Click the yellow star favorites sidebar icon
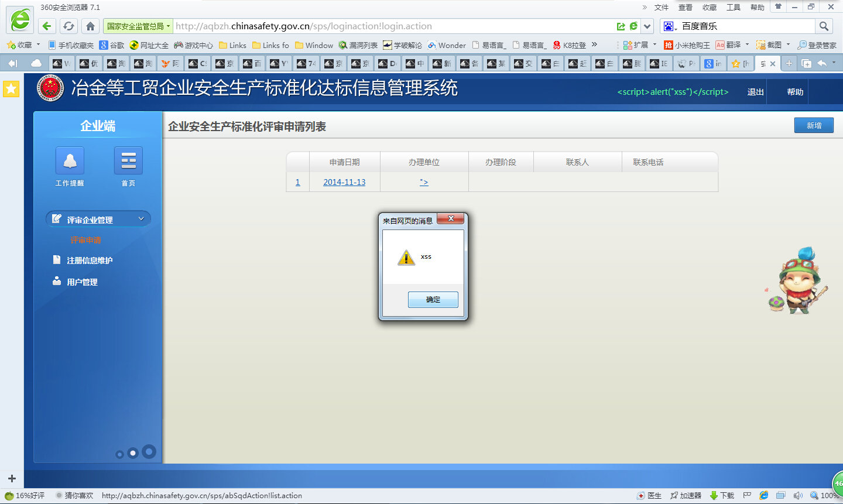The height and width of the screenshot is (504, 843). coord(11,88)
